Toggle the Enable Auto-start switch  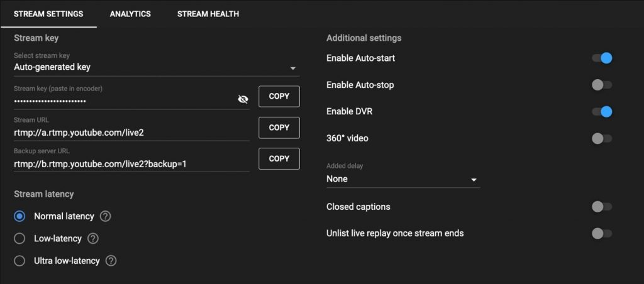602,58
